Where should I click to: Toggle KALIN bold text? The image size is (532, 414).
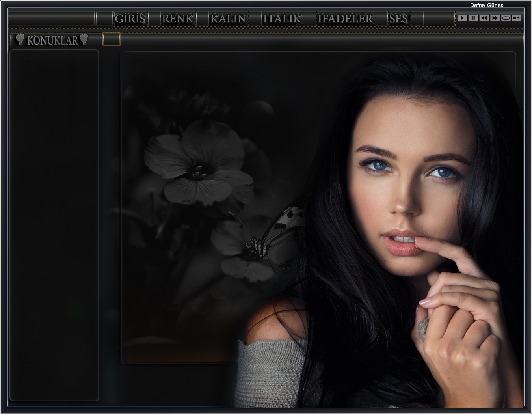(x=228, y=19)
